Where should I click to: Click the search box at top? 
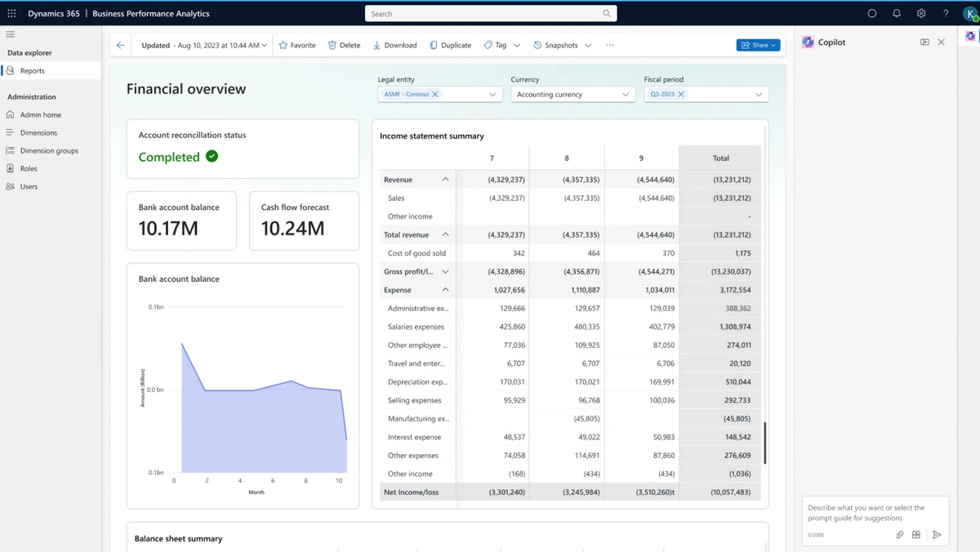[490, 13]
